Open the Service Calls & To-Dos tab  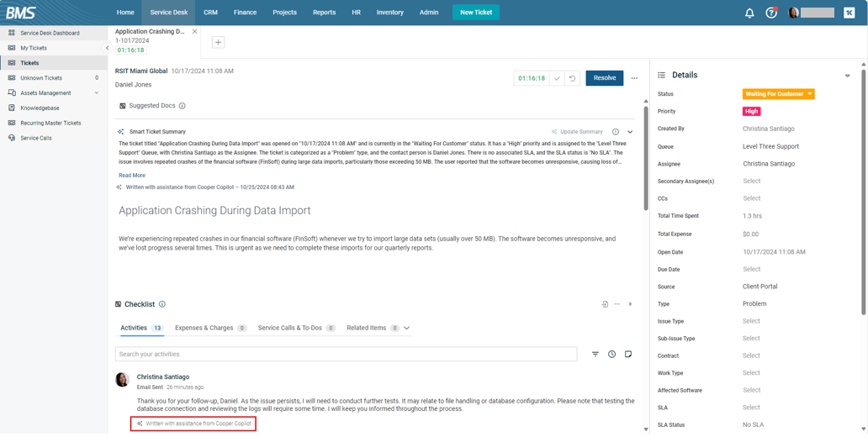[296, 328]
